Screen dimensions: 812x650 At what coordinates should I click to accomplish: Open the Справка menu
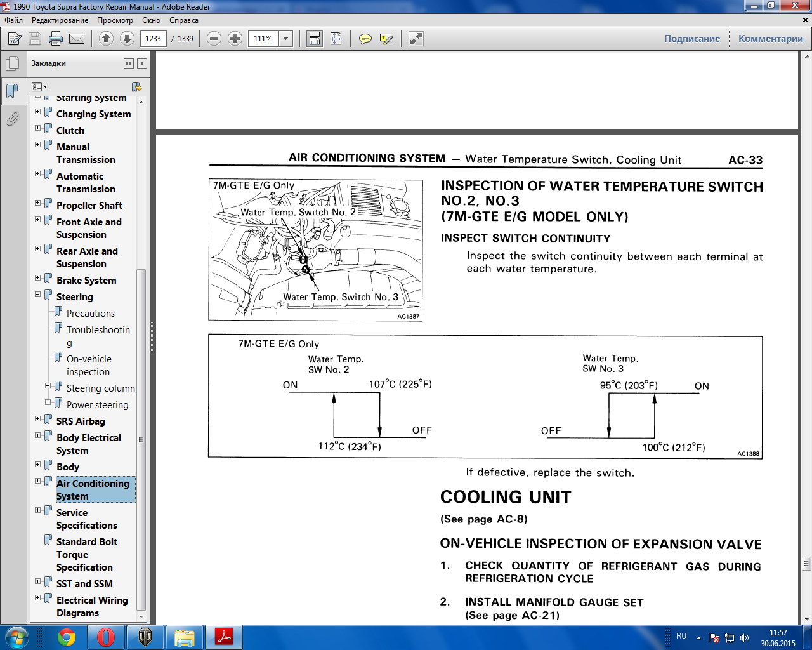[184, 20]
